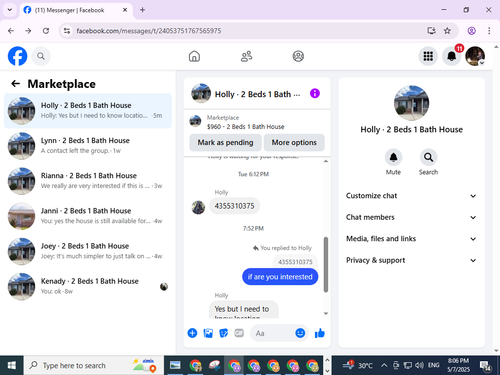The width and height of the screenshot is (500, 375).
Task: Open Joey 2 Beds 1 Bath House chat
Action: (88, 251)
